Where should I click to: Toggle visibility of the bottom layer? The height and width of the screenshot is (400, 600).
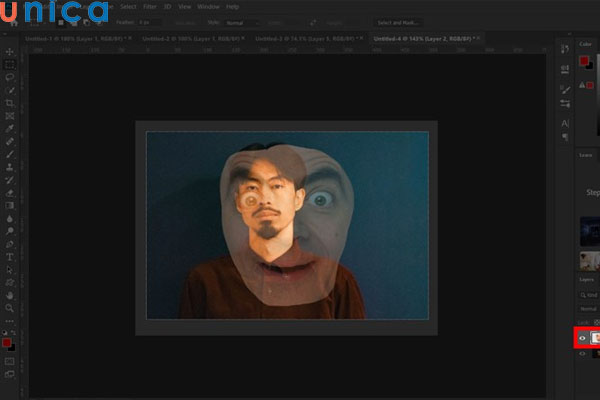[582, 353]
